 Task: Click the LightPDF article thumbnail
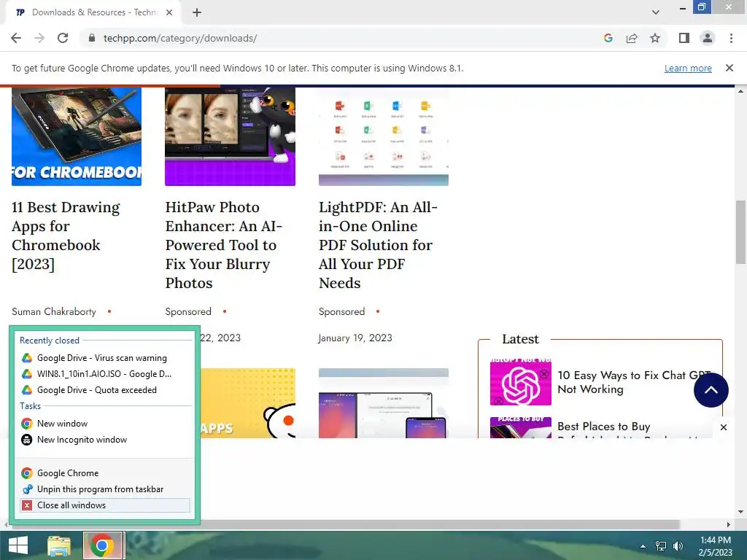click(x=384, y=136)
